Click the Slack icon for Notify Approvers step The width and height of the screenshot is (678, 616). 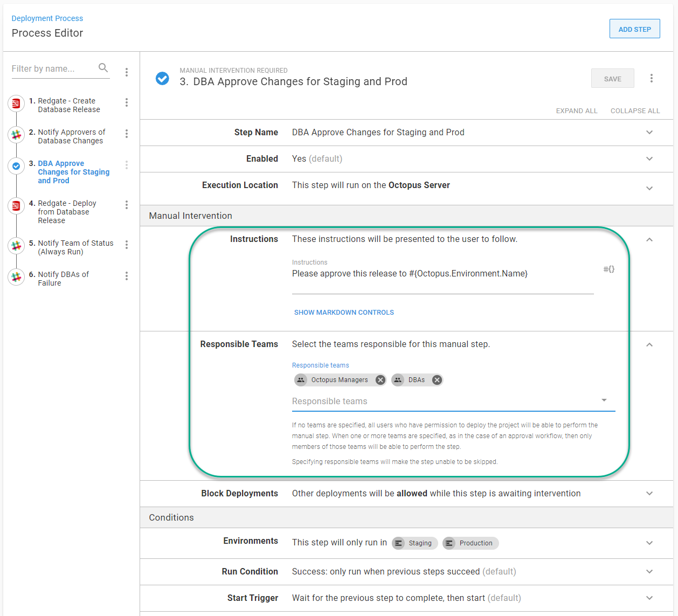click(x=16, y=135)
